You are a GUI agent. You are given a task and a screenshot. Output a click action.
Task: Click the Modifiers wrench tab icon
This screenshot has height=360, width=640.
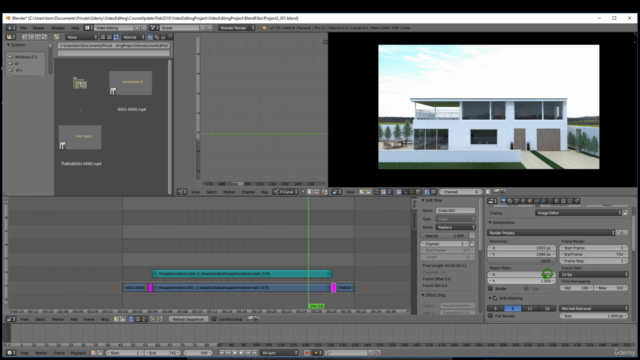coord(543,201)
